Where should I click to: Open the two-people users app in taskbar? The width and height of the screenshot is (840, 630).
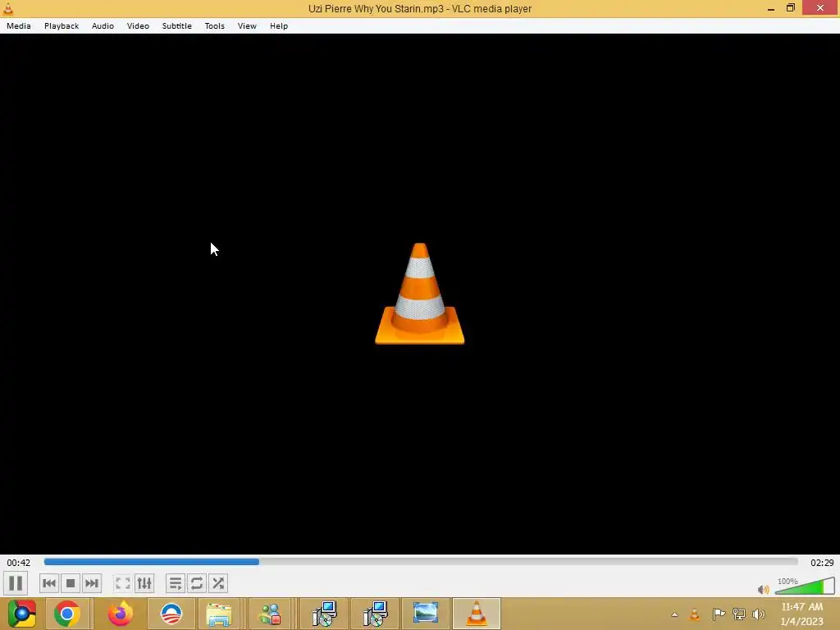click(x=269, y=614)
